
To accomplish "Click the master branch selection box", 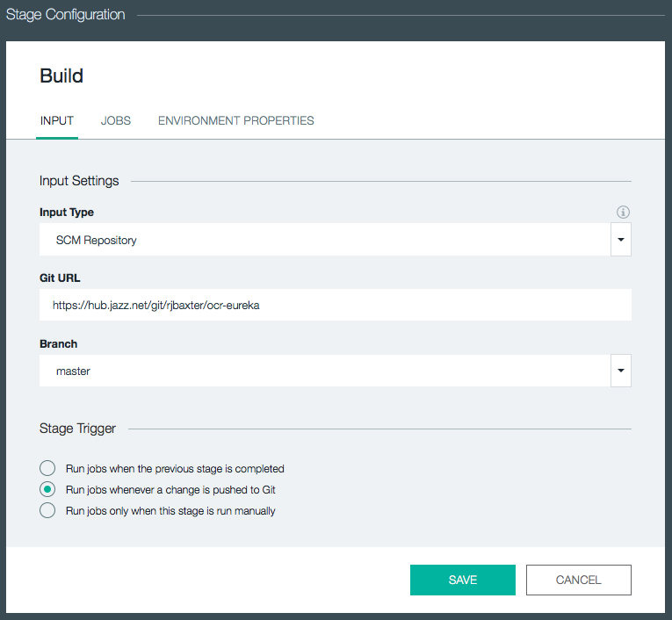I will click(x=324, y=371).
